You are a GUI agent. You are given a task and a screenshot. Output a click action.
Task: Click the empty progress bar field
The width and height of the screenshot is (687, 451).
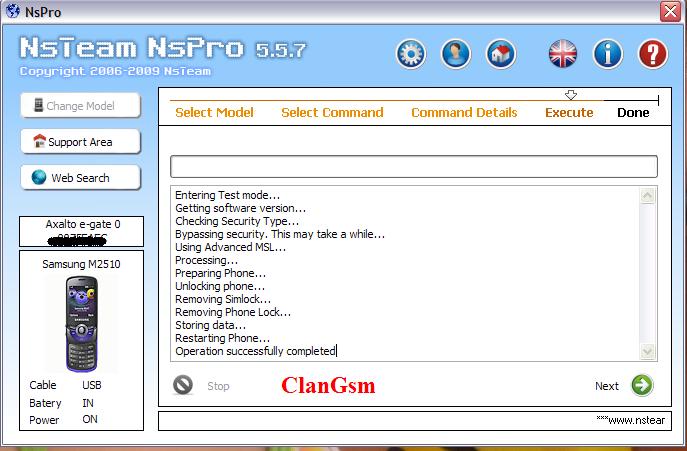click(414, 166)
